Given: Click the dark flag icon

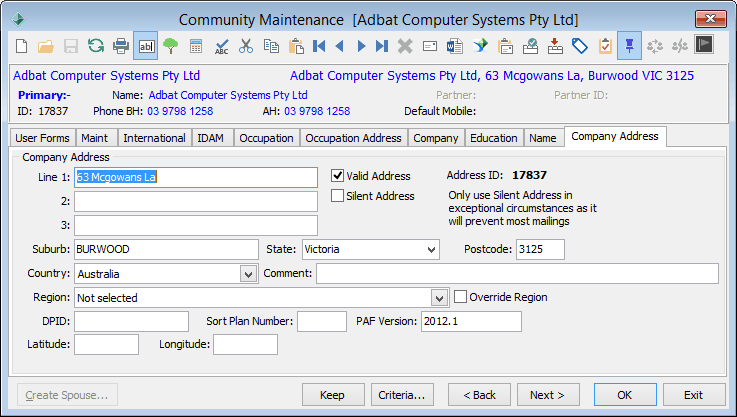Looking at the screenshot, I should (704, 45).
